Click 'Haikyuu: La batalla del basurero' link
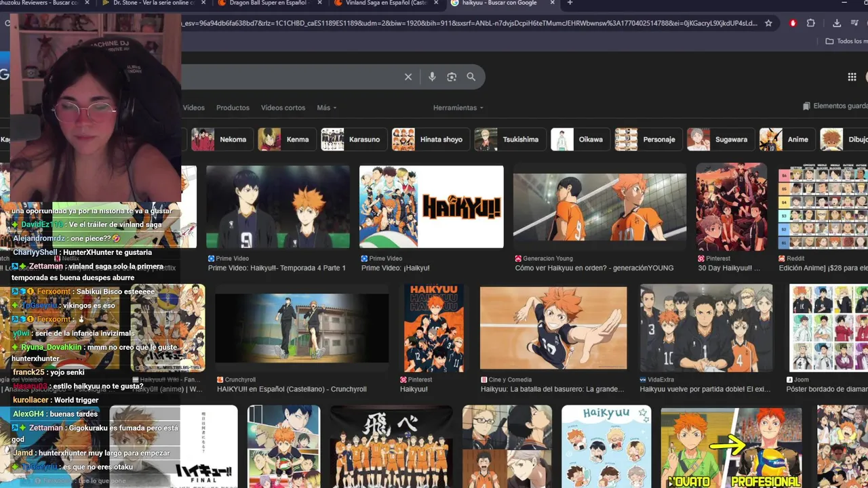This screenshot has width=868, height=488. tap(553, 390)
